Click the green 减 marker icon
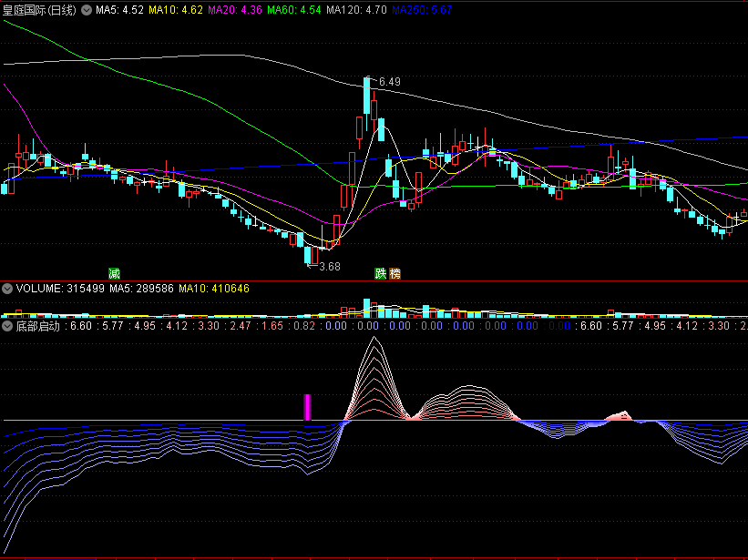This screenshot has height=560, width=748. [x=114, y=273]
